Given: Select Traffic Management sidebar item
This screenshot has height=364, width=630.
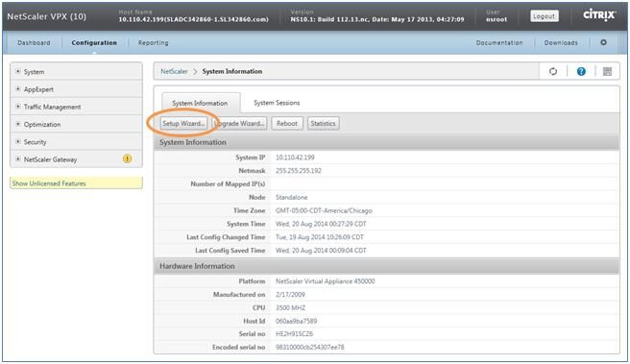Looking at the screenshot, I should coord(52,107).
